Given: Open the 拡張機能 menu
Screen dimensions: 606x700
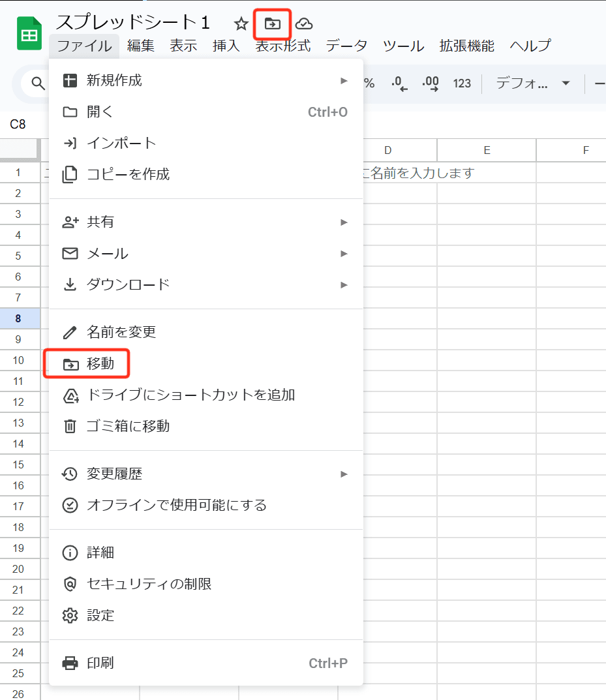Looking at the screenshot, I should 464,46.
